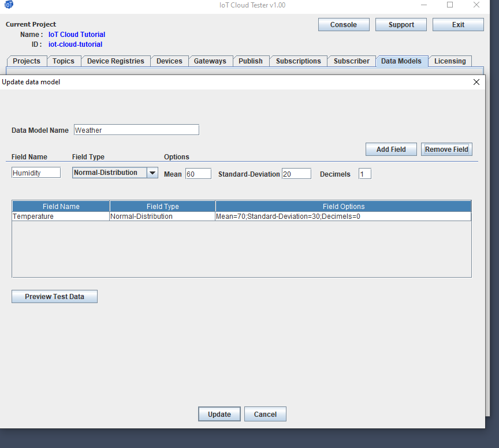Switch to the Subscriptions tab
499x448 pixels.
pyautogui.click(x=299, y=61)
